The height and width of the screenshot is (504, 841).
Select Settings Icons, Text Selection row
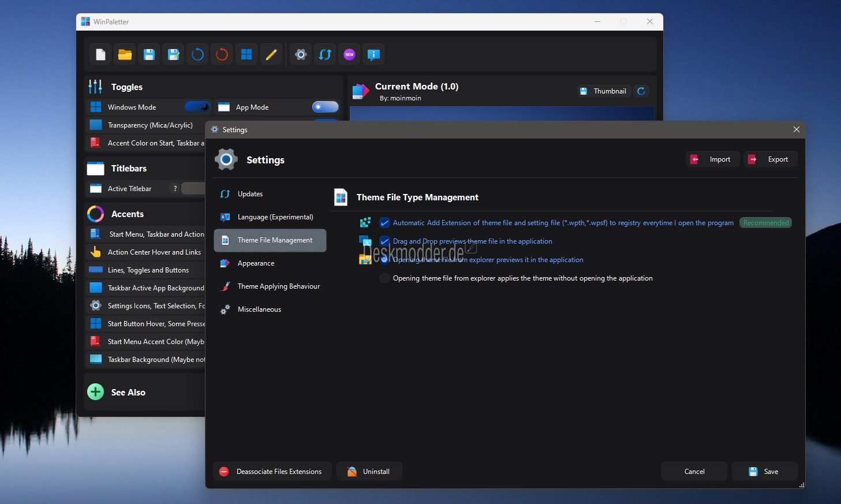[145, 306]
